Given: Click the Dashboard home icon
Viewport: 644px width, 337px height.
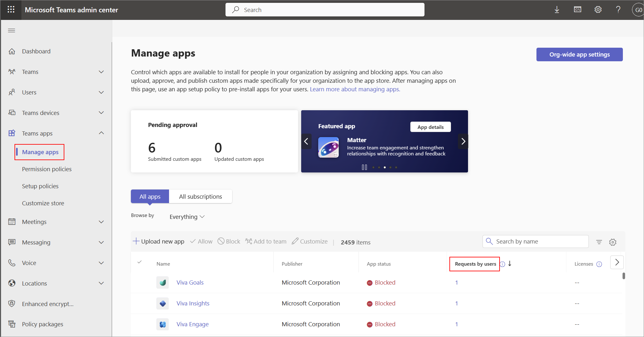Looking at the screenshot, I should pyautogui.click(x=12, y=51).
